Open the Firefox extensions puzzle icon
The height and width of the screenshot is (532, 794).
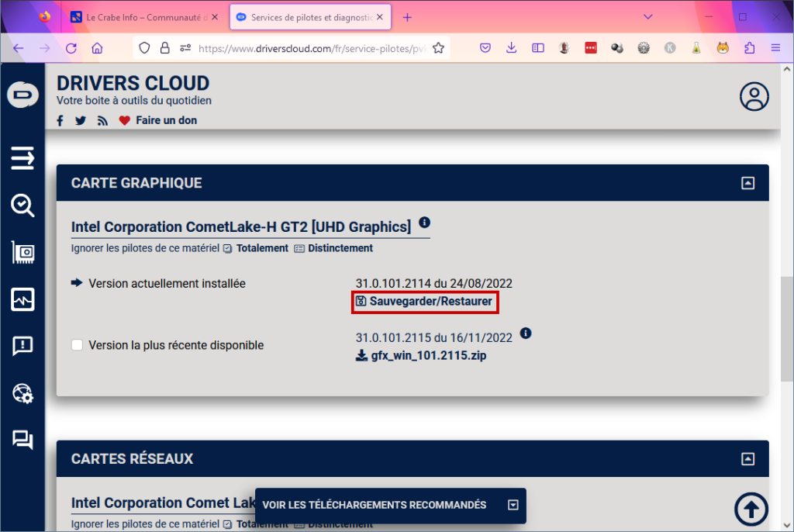[x=750, y=48]
